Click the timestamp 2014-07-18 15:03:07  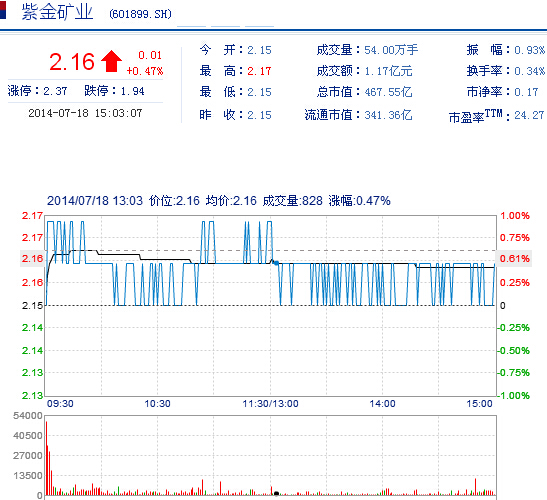click(x=85, y=113)
